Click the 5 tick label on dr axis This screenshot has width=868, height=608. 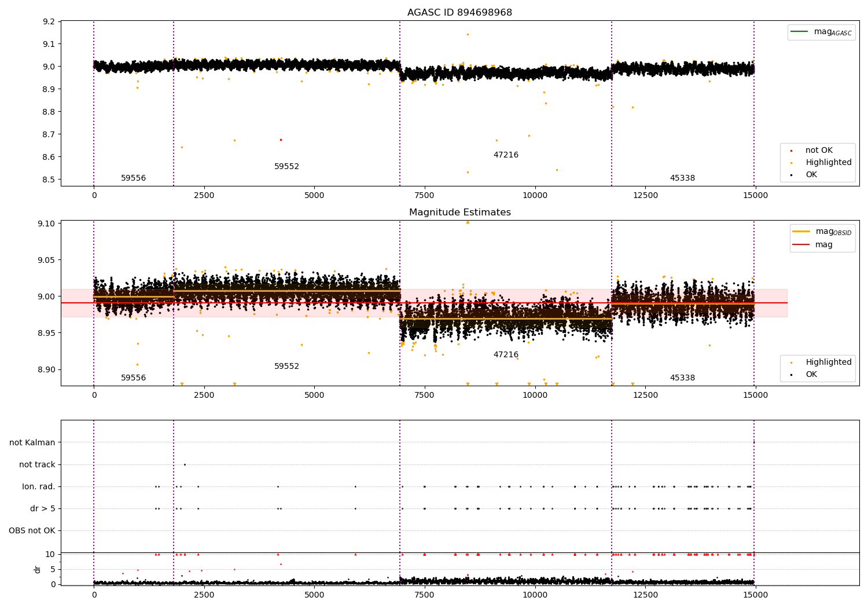(x=53, y=569)
